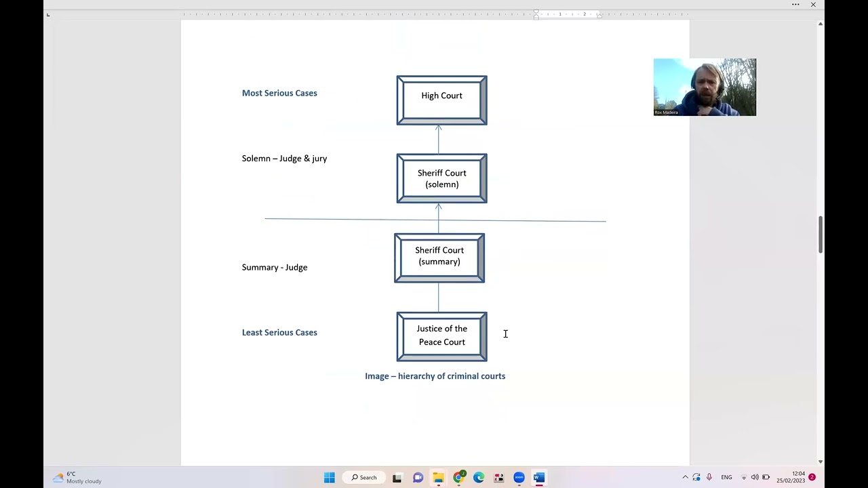Click the 'Most Serious Cases' text
Screen dimensions: 868x488
pos(279,93)
